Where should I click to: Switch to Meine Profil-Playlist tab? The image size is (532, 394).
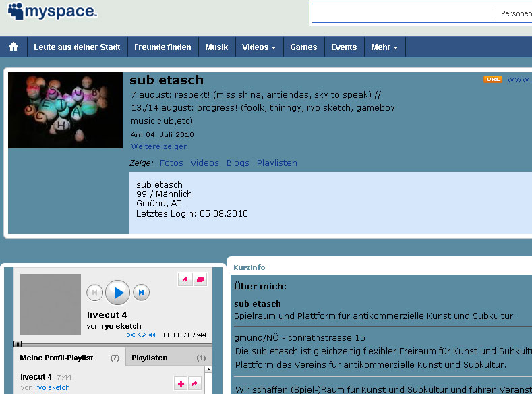[x=69, y=358]
